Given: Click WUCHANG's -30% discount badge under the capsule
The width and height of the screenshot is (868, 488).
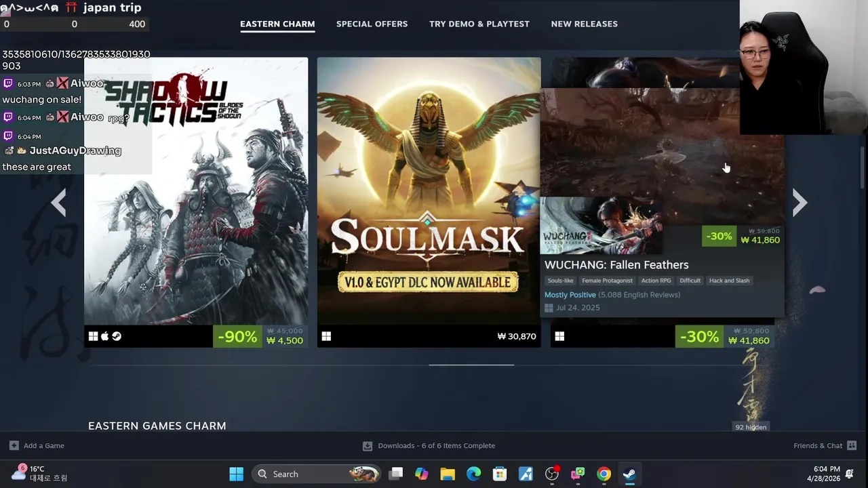Looking at the screenshot, I should coord(699,336).
